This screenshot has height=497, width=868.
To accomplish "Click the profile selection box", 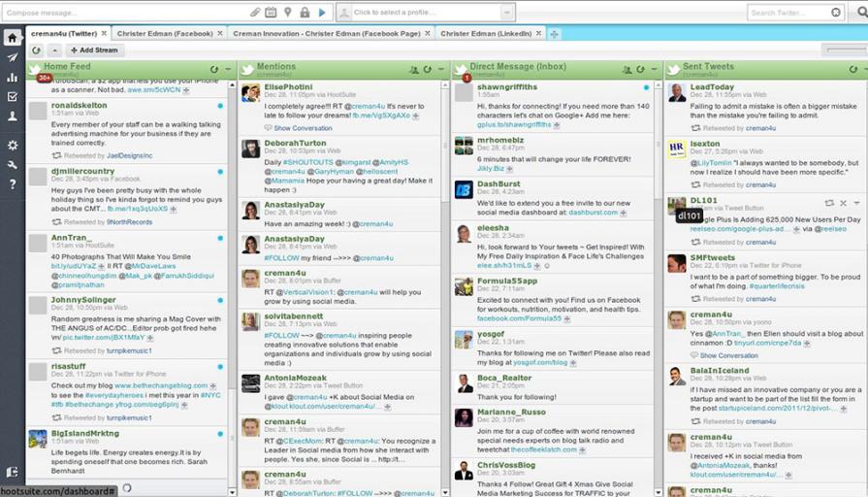I will [425, 13].
